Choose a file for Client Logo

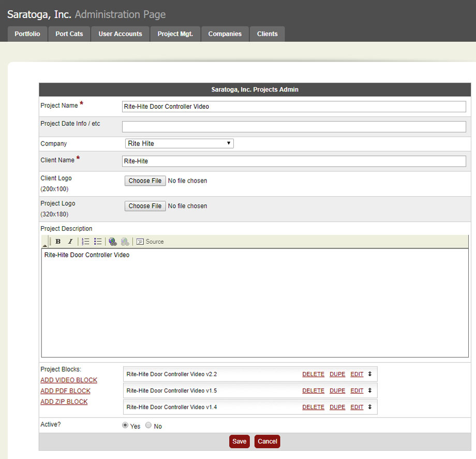[145, 181]
